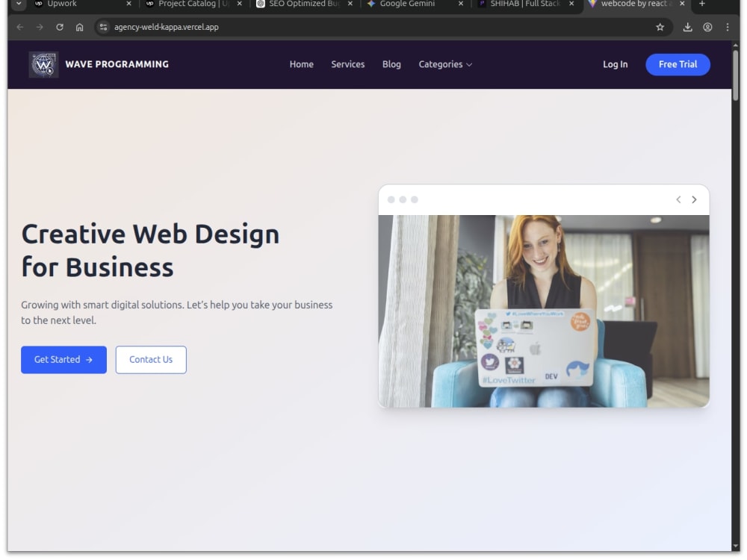Viewport: 747px width, 560px height.
Task: Close the SHIHAB Full Stack tab
Action: pyautogui.click(x=571, y=4)
